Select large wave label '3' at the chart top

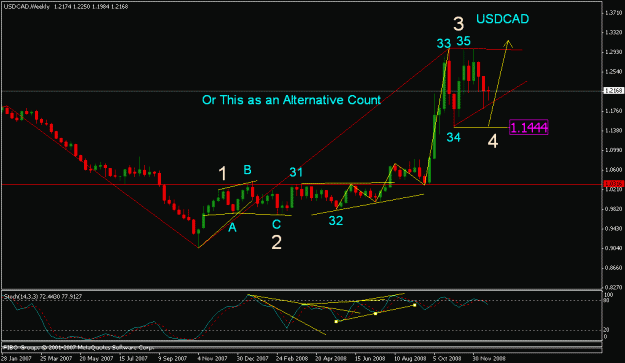(459, 24)
